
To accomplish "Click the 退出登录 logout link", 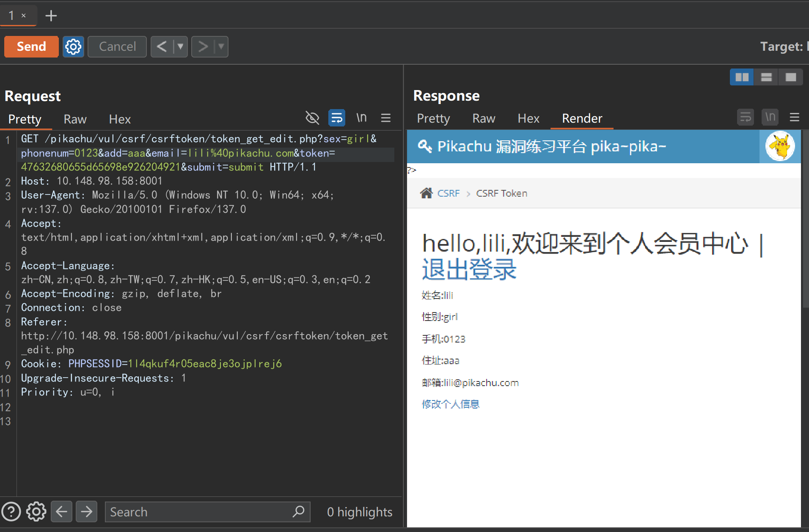I will pyautogui.click(x=469, y=269).
